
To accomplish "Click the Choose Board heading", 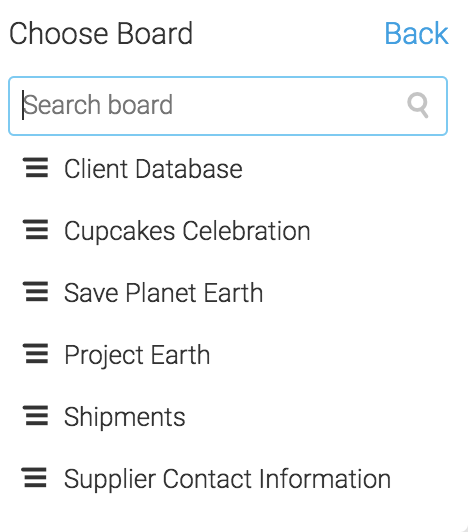I will (x=101, y=33).
